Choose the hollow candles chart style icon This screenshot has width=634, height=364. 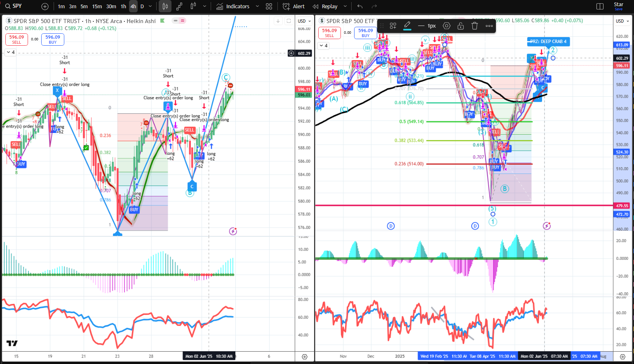pos(193,7)
